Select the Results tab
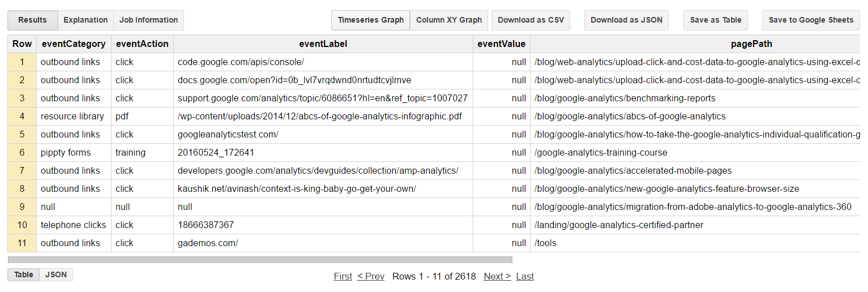Screen dimensions: 868x292 tap(32, 20)
